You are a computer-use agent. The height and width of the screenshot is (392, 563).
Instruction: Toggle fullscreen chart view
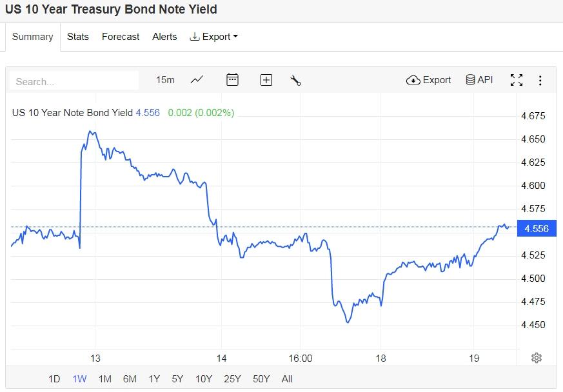click(x=517, y=80)
